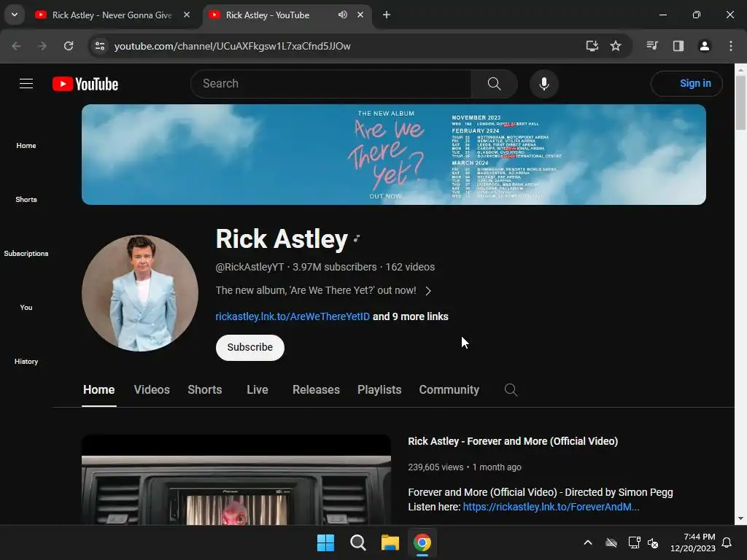Reload the page
Screen dimensions: 747x560
(69, 46)
